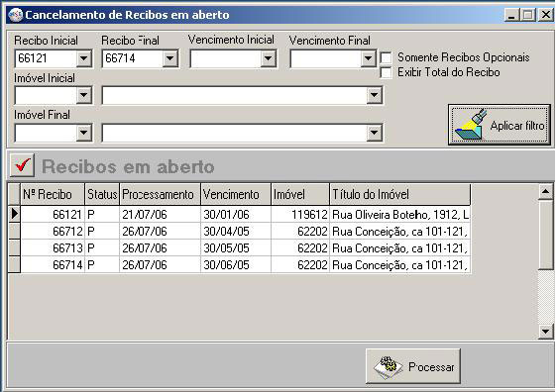The width and height of the screenshot is (558, 392).
Task: Toggle Exitir Total do Recibo checkbox
Action: [x=387, y=72]
